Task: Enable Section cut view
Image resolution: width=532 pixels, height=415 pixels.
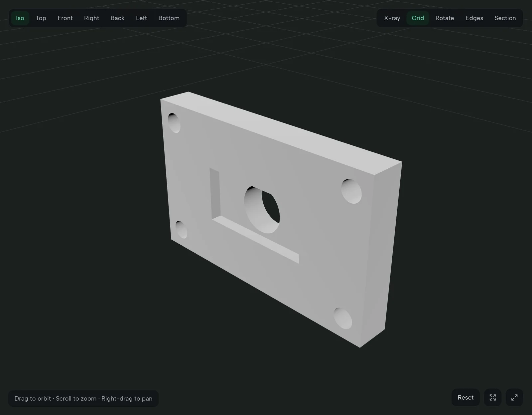Action: [505, 18]
